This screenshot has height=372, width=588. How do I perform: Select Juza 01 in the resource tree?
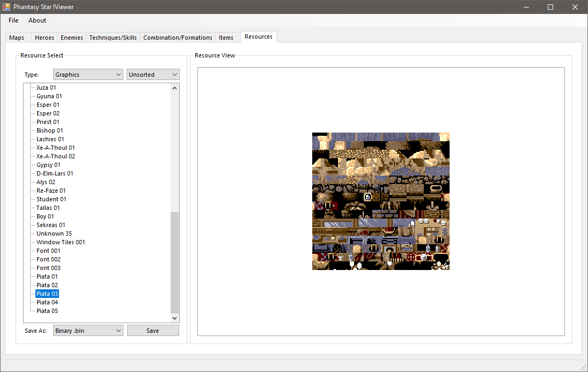[46, 87]
